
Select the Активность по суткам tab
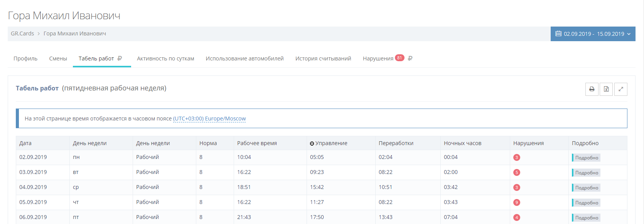tap(165, 59)
